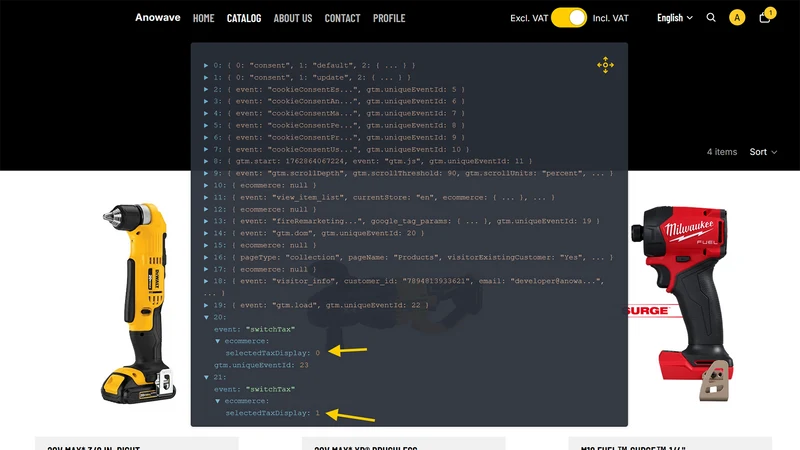
Task: Expand dataLayer entry 1 consent update
Action: (x=206, y=78)
